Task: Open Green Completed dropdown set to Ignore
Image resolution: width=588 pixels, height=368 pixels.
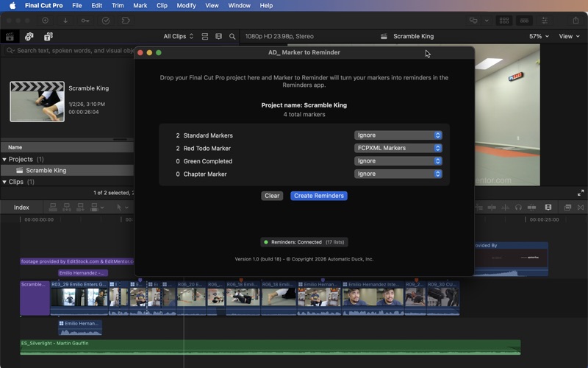Action: coord(398,160)
